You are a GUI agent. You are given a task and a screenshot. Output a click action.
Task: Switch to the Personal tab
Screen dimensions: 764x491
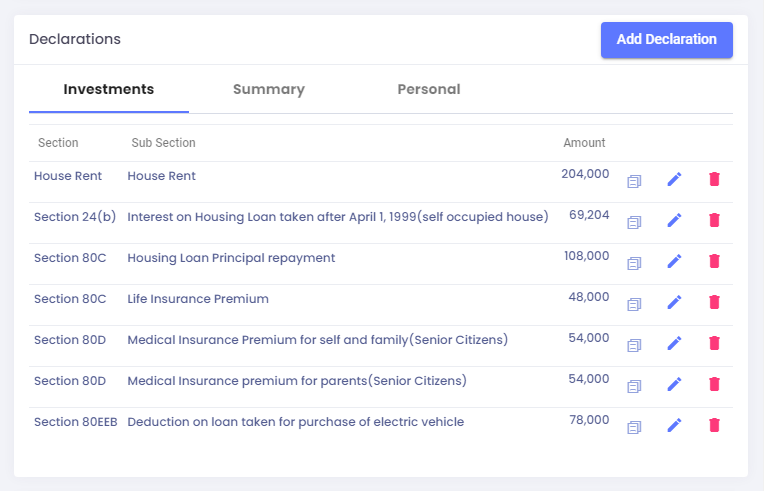click(x=429, y=89)
